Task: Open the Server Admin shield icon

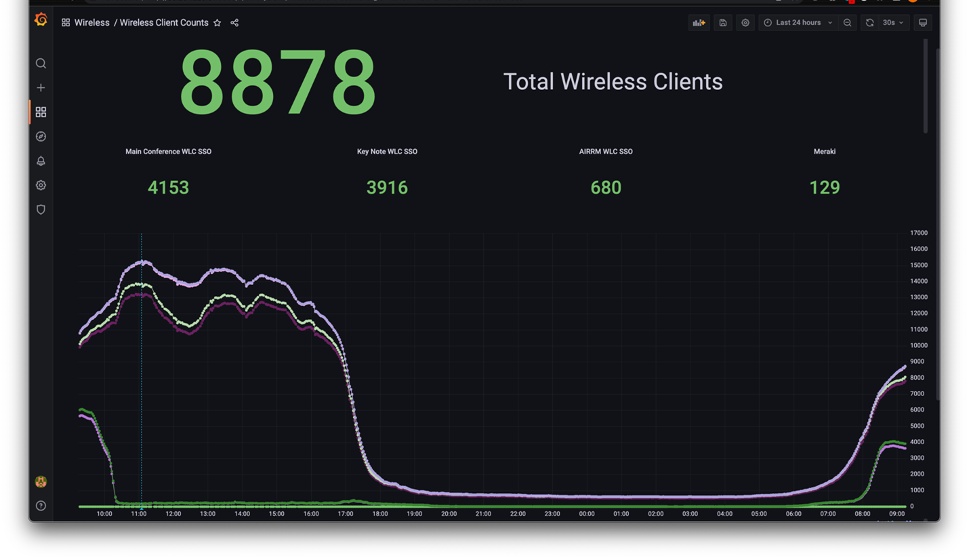Action: pos(41,210)
